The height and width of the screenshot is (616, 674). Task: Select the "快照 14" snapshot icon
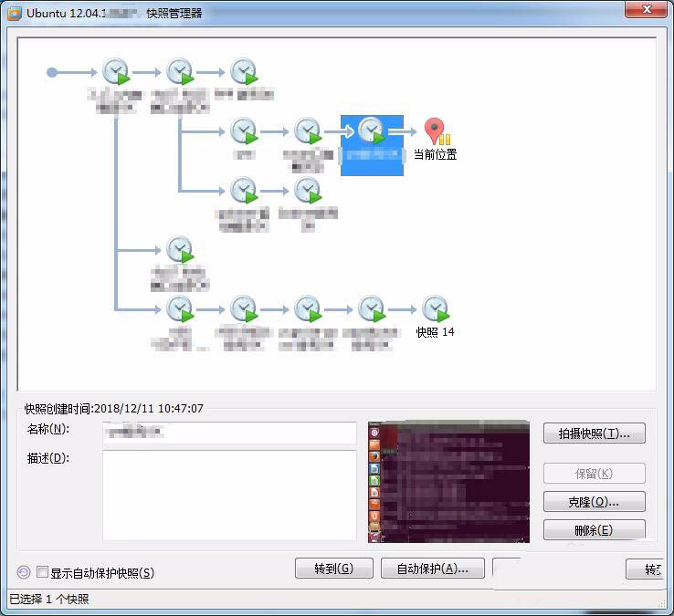(x=436, y=309)
